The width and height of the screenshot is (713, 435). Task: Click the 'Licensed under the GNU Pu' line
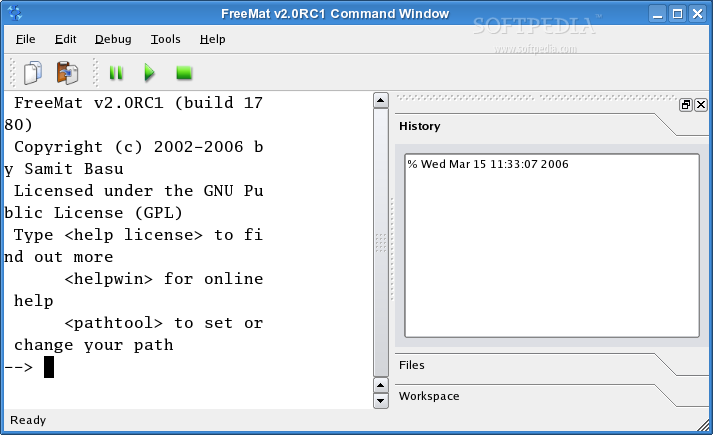[x=138, y=191]
